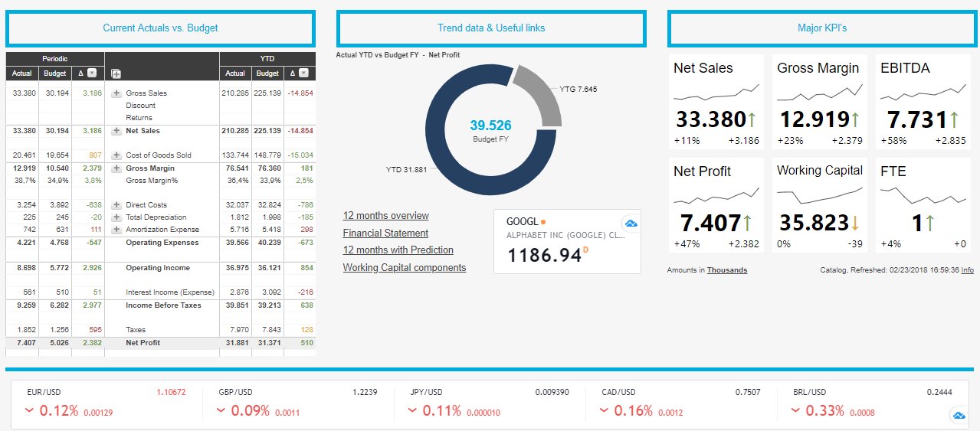Click the red down chevron next to BRL/USD
Image resolution: width=980 pixels, height=431 pixels.
795,410
